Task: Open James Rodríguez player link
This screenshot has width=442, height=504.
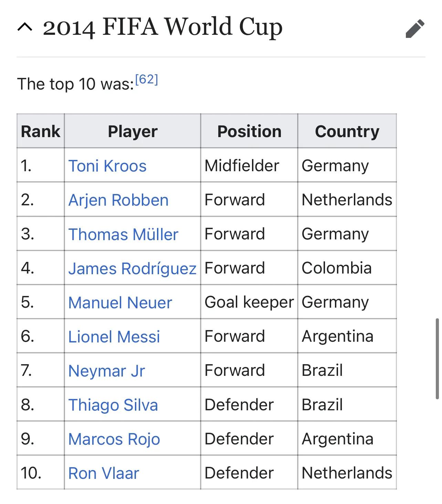Action: (132, 268)
